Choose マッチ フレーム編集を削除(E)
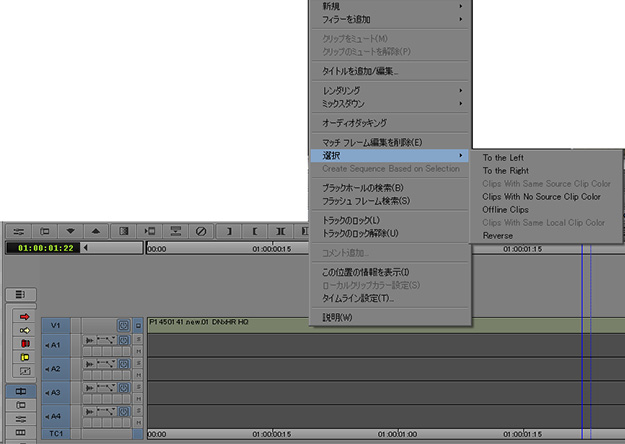Viewport: 625px width, 444px height. coord(390,142)
